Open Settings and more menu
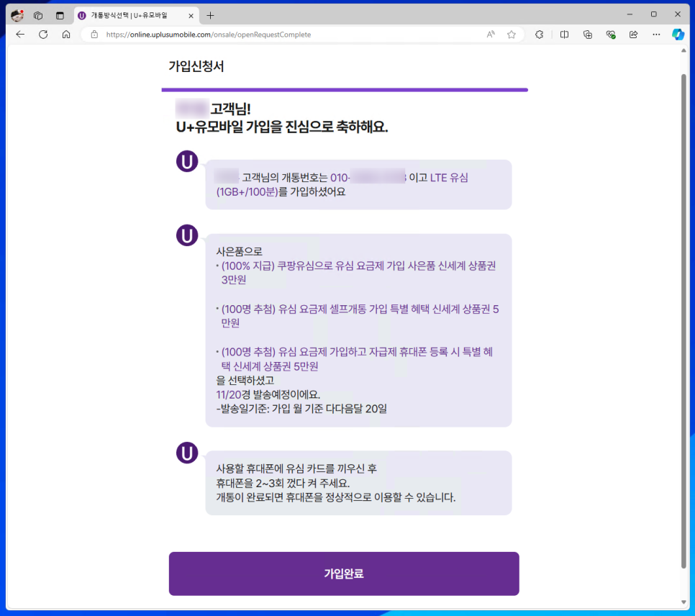This screenshot has width=695, height=616. point(656,35)
